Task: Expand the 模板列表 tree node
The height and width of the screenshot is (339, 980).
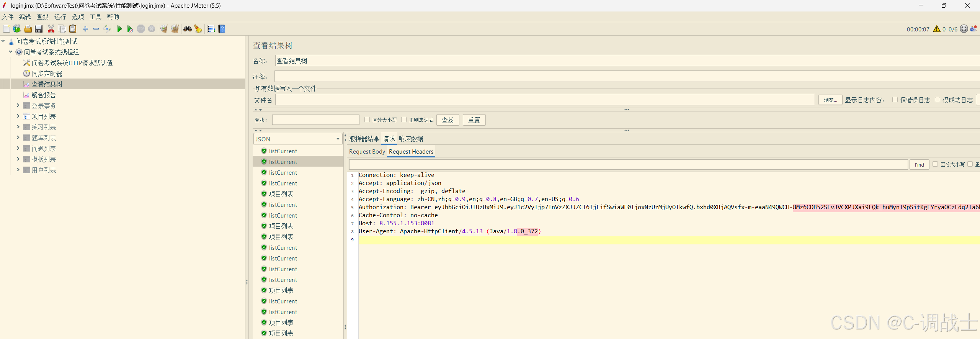Action: coord(18,159)
